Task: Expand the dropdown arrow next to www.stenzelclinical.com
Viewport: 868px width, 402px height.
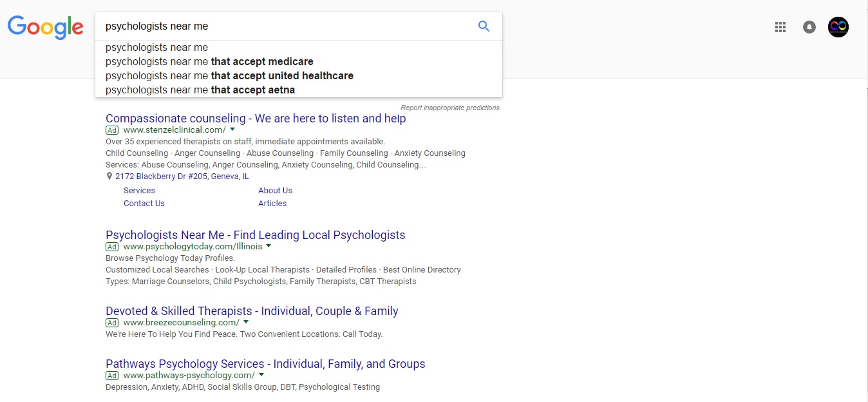Action: pos(232,129)
